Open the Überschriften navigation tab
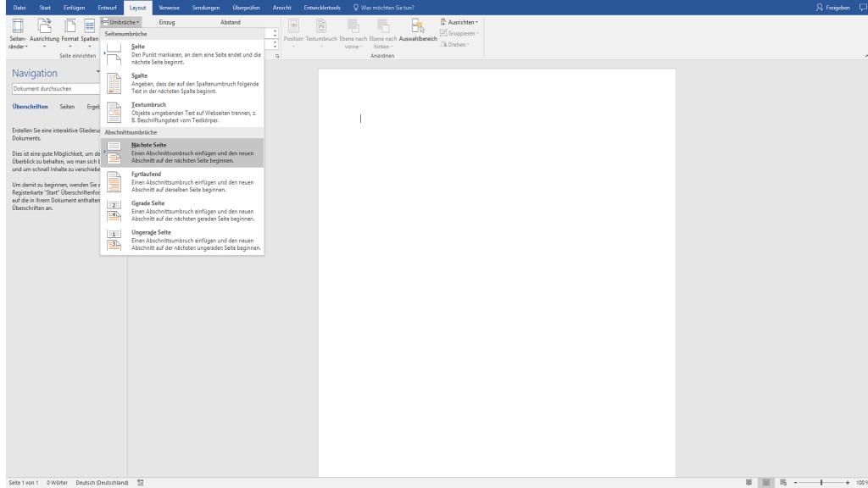 [31, 107]
